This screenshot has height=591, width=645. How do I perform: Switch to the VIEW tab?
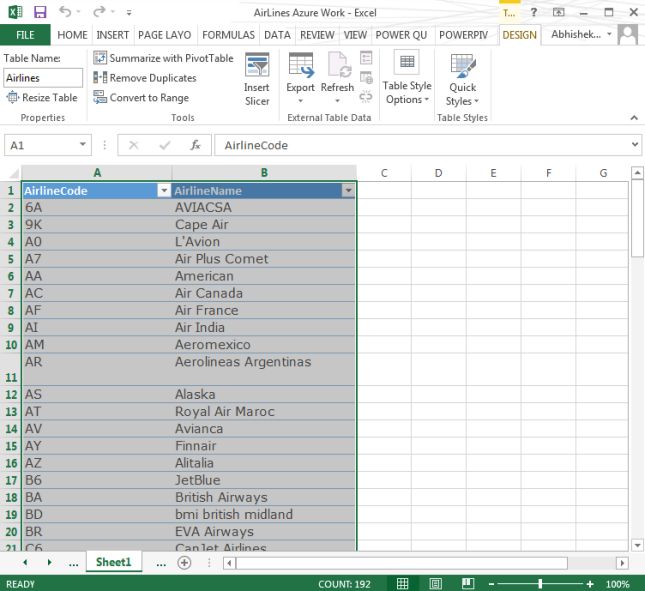tap(355, 35)
